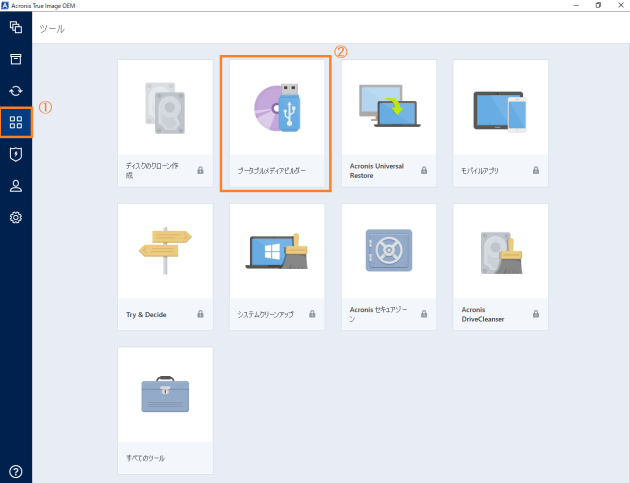The width and height of the screenshot is (630, 483).
Task: Open the Account section in sidebar
Action: click(16, 186)
